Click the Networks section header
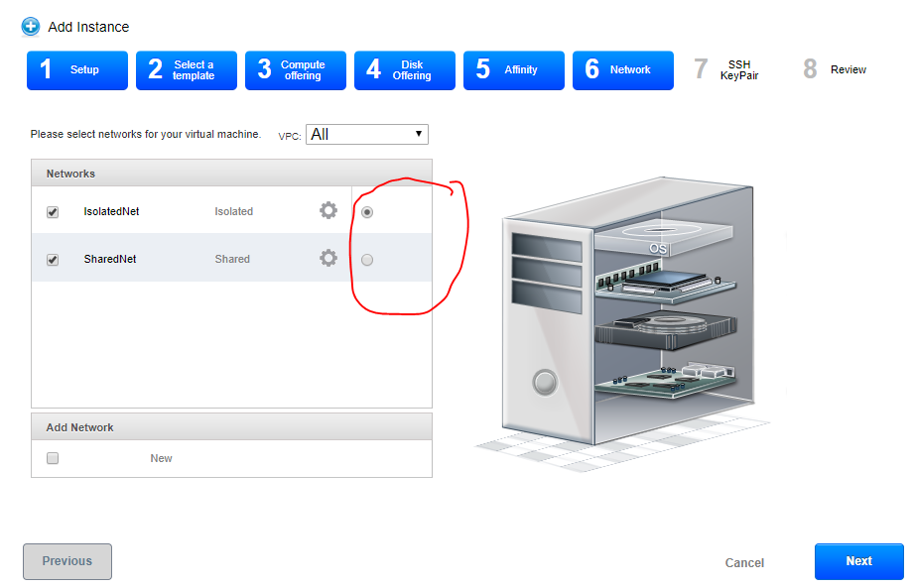Screen dimensions: 914x588 pos(231,174)
